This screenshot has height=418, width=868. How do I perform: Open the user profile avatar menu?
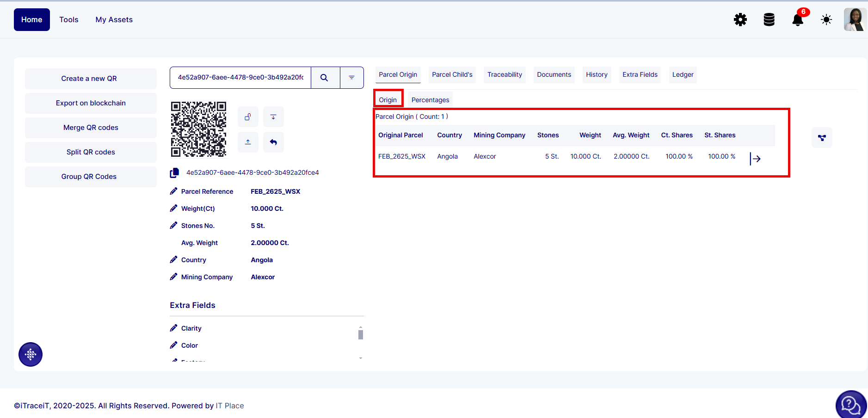[855, 20]
